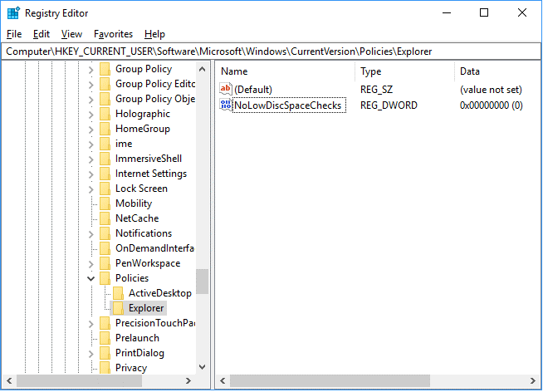This screenshot has width=543, height=392.
Task: Click the PrecisionTouchPad folder icon
Action: [105, 323]
